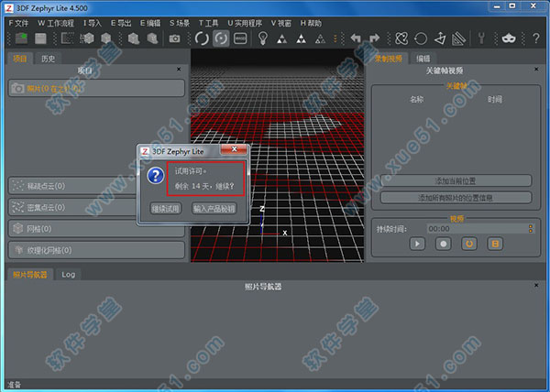Open the V 视窗 menu

click(x=281, y=23)
